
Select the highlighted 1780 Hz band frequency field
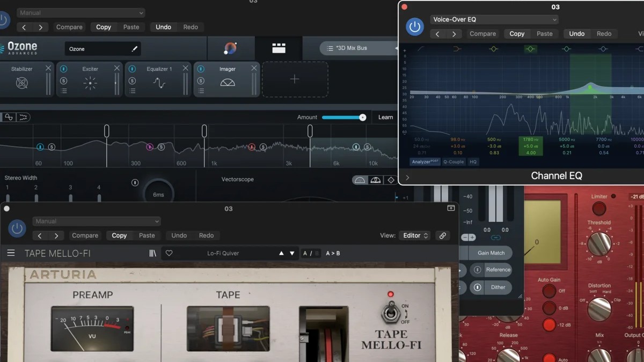530,139
